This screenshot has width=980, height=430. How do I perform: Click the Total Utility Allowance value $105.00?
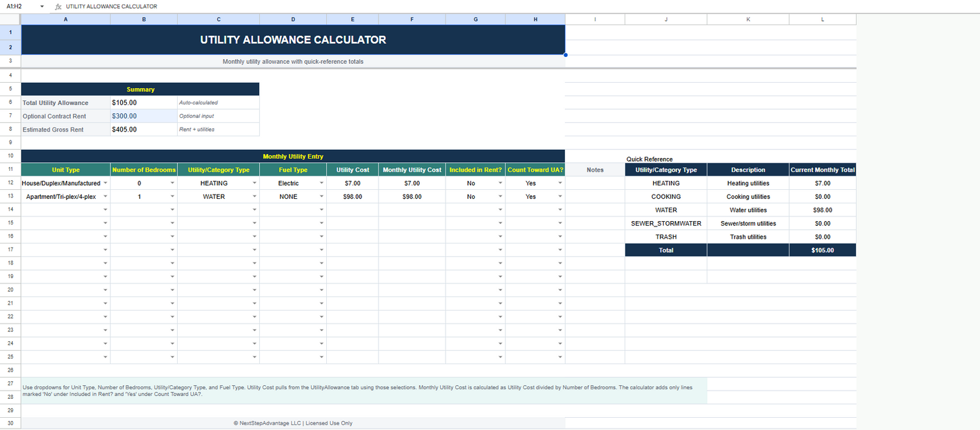click(144, 103)
